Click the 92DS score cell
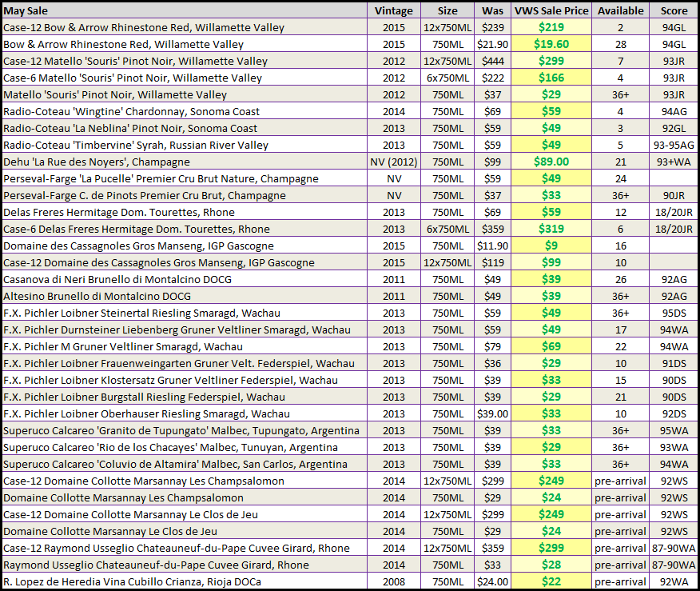 pyautogui.click(x=674, y=413)
